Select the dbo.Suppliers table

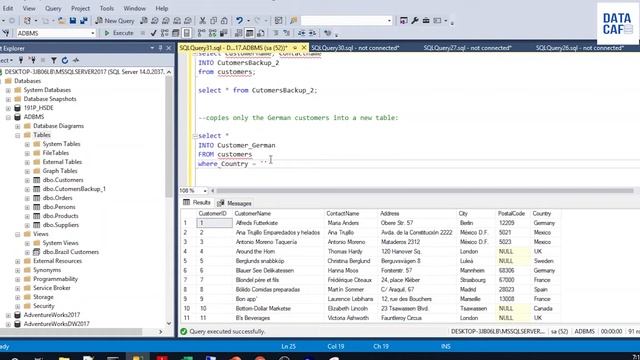coord(61,225)
